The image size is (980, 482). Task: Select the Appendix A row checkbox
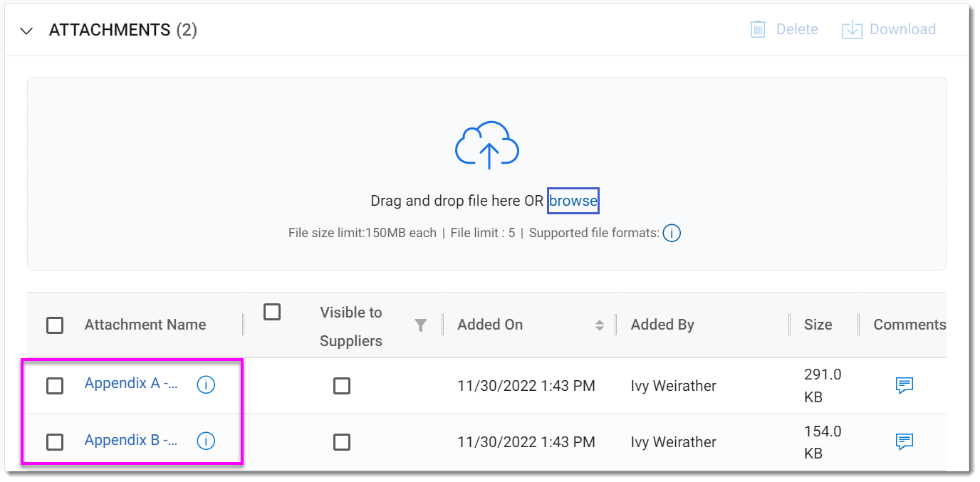tap(55, 386)
